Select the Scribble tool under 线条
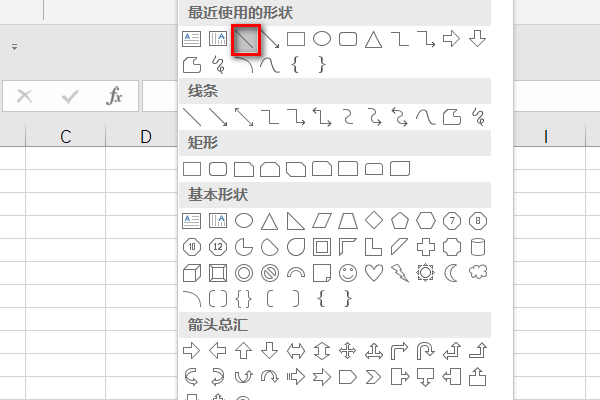 (x=478, y=117)
